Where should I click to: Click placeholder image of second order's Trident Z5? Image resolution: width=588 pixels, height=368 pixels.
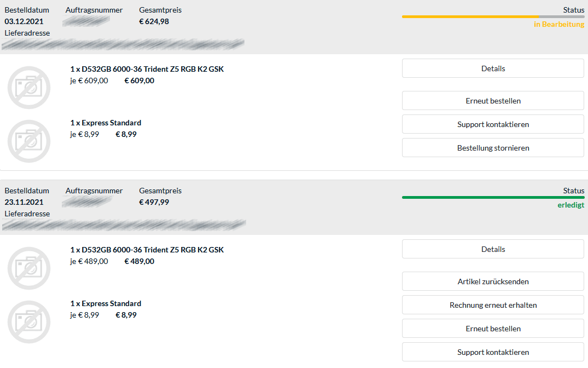coord(29,268)
